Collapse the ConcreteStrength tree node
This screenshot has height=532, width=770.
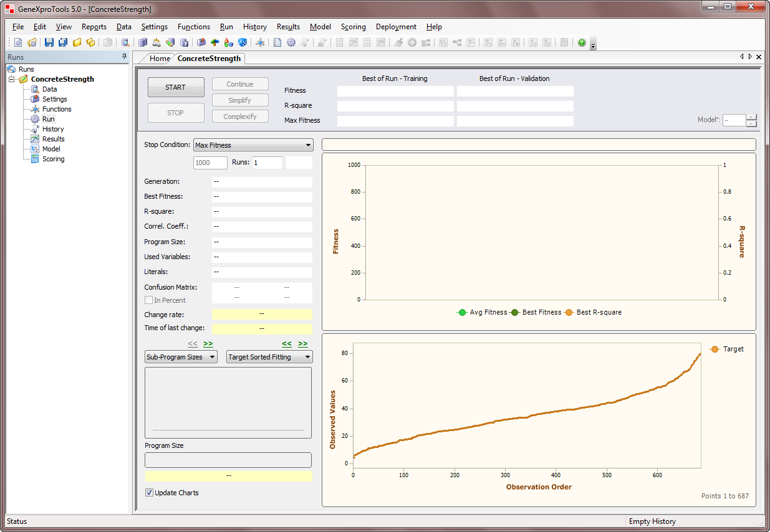point(12,79)
